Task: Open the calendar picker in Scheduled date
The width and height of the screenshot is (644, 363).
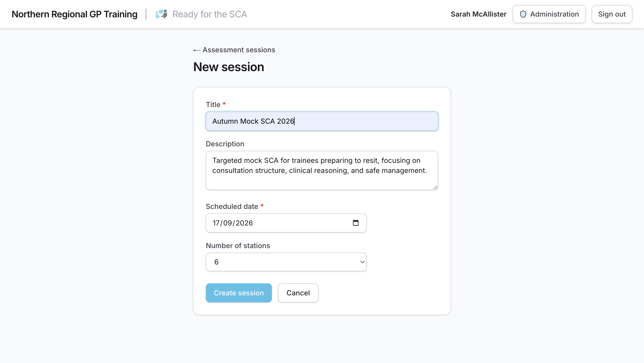Action: [x=355, y=223]
